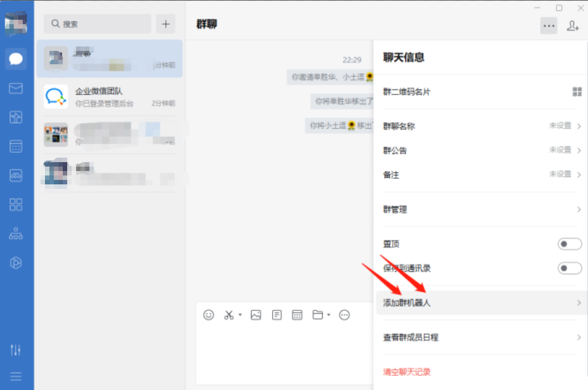Open the notes icon in the message toolbar

[276, 315]
